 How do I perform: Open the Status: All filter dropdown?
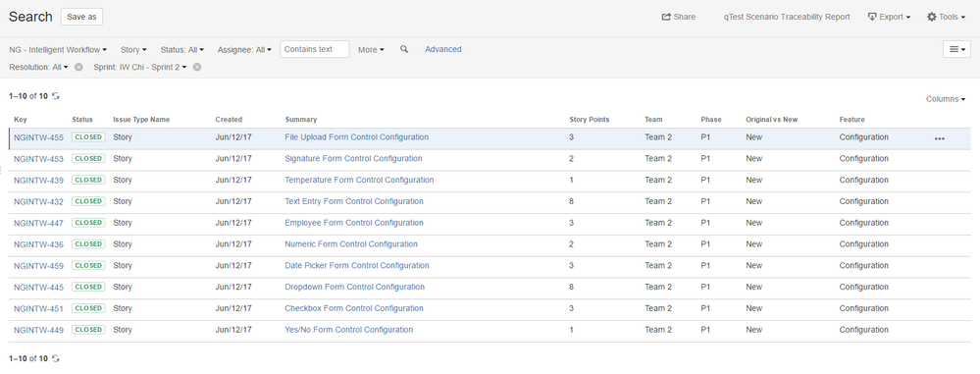click(x=181, y=49)
